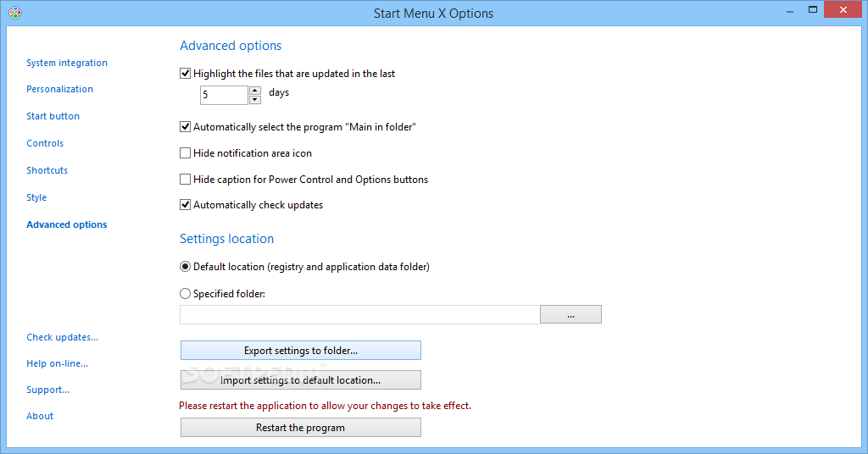Select Advanced options in sidebar
Viewport: 868px width, 454px height.
pos(67,224)
